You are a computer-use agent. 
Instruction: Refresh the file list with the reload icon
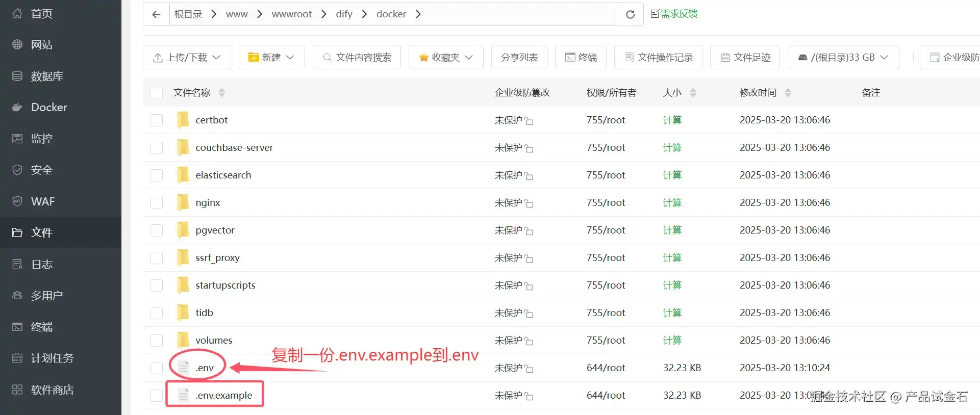[630, 14]
